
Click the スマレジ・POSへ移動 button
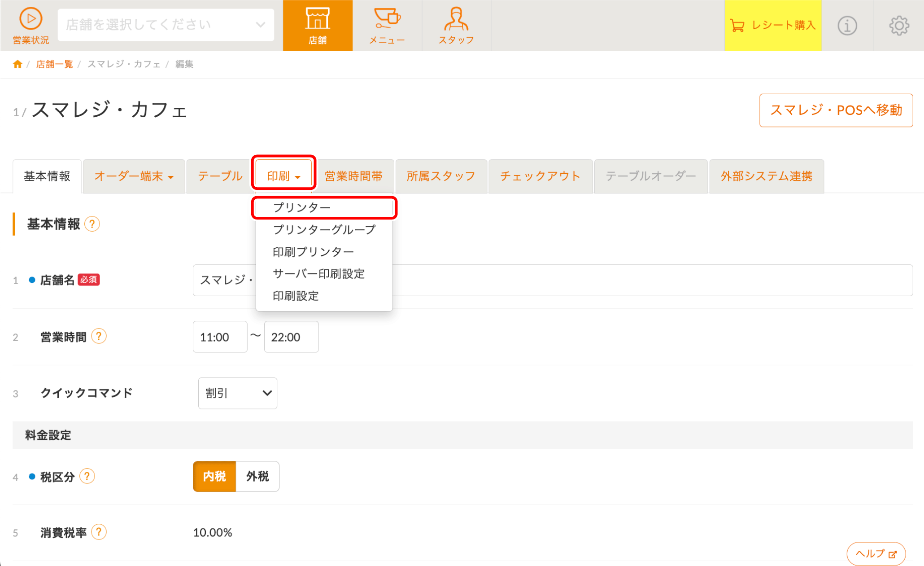[x=836, y=110]
